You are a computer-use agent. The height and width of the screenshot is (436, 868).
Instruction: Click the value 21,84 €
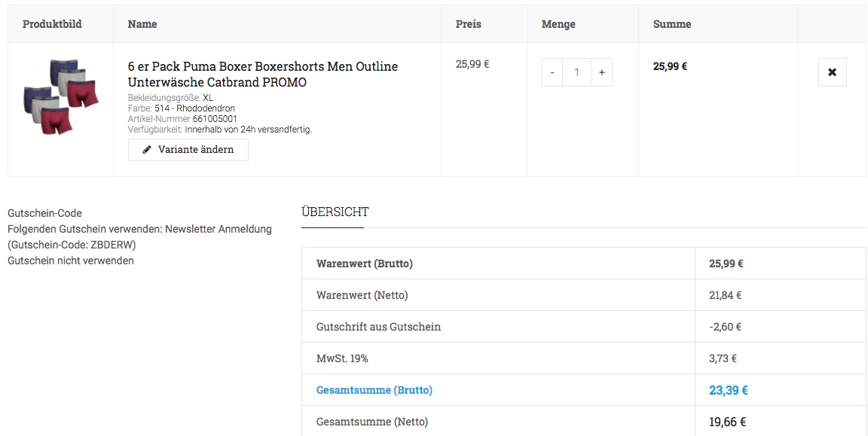pos(725,295)
